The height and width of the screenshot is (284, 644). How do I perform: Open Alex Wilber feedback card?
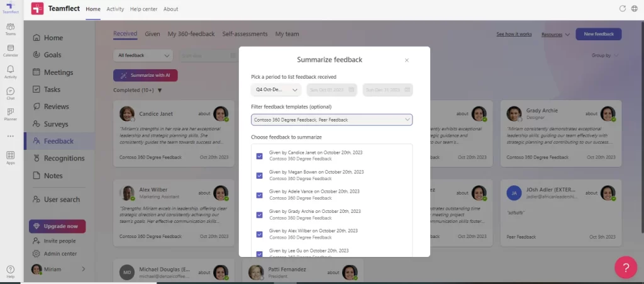(x=174, y=213)
